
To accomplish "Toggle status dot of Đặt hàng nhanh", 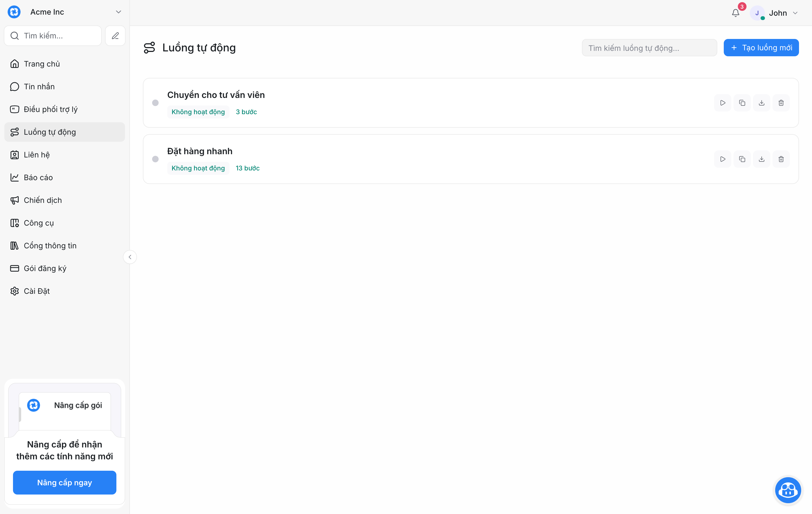I will click(155, 159).
